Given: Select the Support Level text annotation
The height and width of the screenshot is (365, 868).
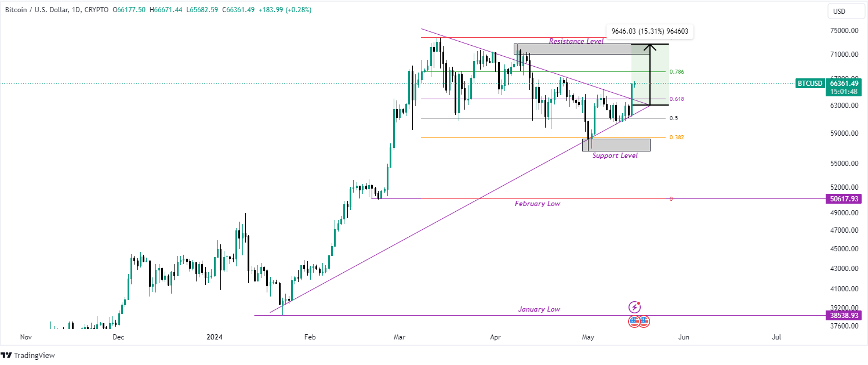Looking at the screenshot, I should 615,156.
